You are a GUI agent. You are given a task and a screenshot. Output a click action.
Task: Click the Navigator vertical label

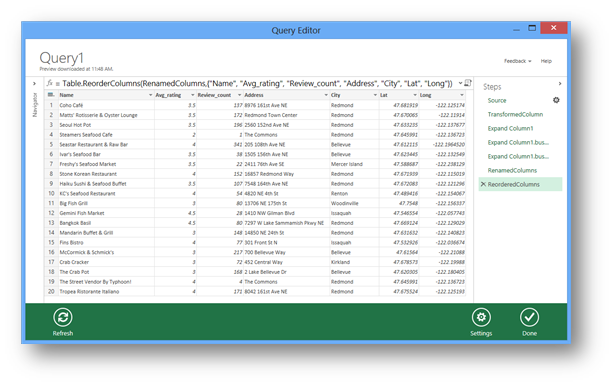tap(35, 105)
